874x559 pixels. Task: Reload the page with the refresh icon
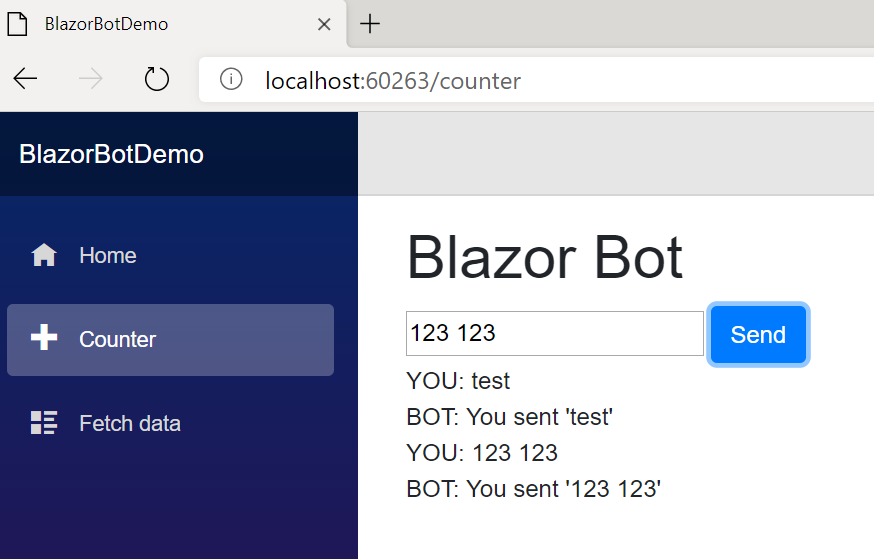(157, 80)
